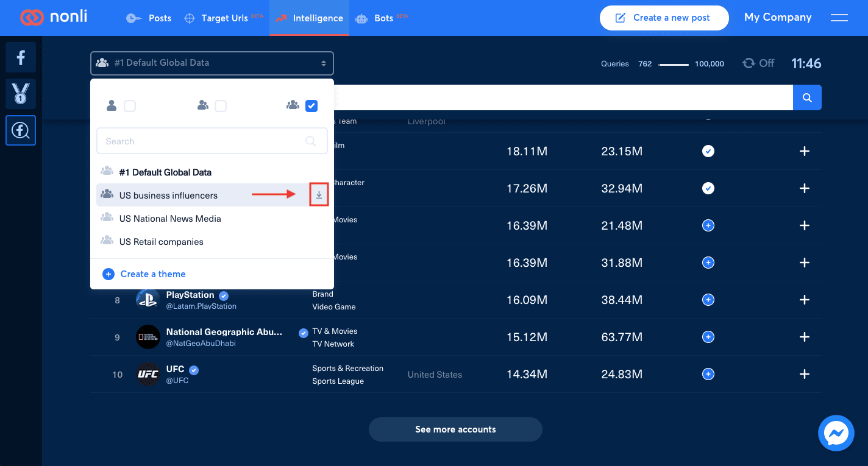The height and width of the screenshot is (466, 868).
Task: Click the blue circle plus on National Geographic row
Action: pyautogui.click(x=708, y=337)
